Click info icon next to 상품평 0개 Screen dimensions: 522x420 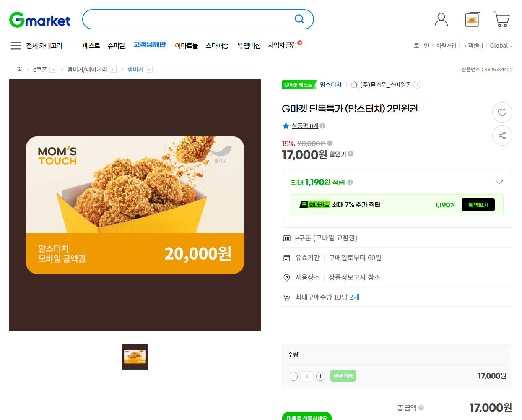(x=322, y=125)
